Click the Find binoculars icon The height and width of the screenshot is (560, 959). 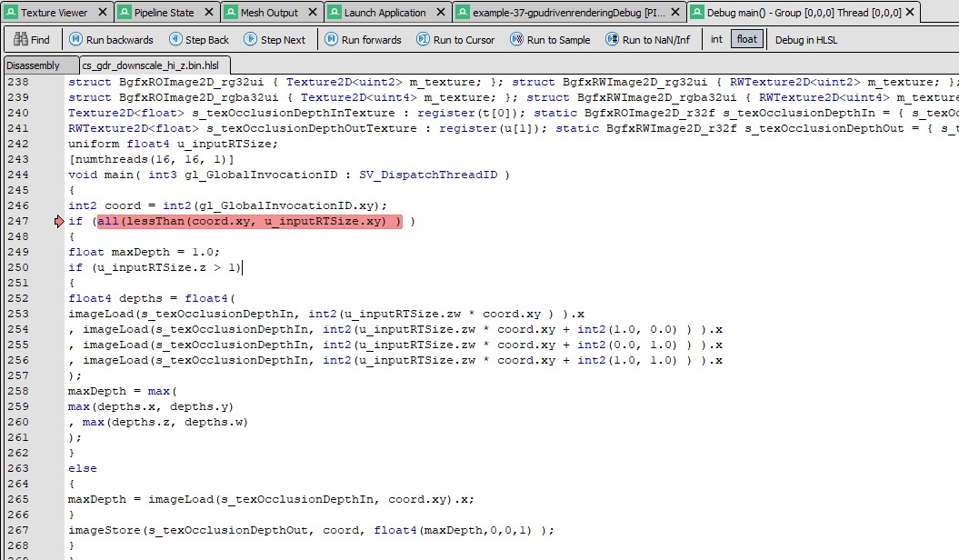coord(20,40)
